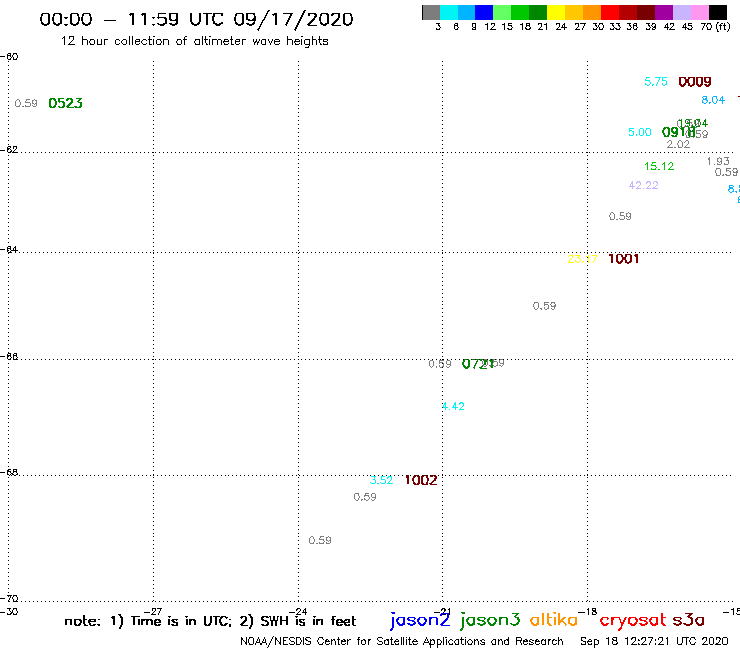Click the note 'Time is in UTC; SWH is in feet'
The height and width of the screenshot is (650, 740).
(210, 621)
